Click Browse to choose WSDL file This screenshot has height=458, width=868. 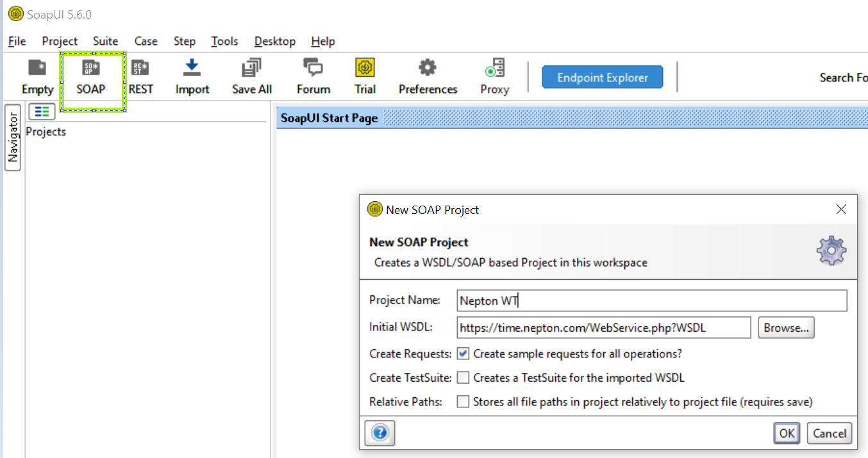[x=787, y=328]
